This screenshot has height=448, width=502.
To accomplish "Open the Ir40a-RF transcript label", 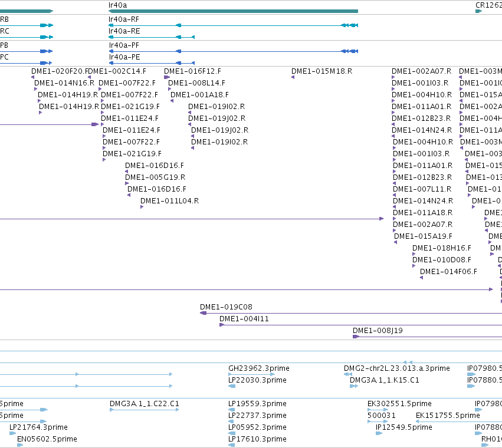I will pyautogui.click(x=123, y=19).
